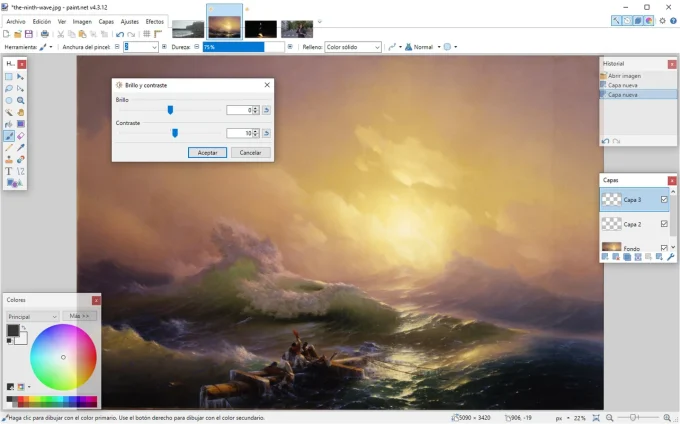
Task: Open the Relleno fill style dropdown
Action: pyautogui.click(x=353, y=47)
